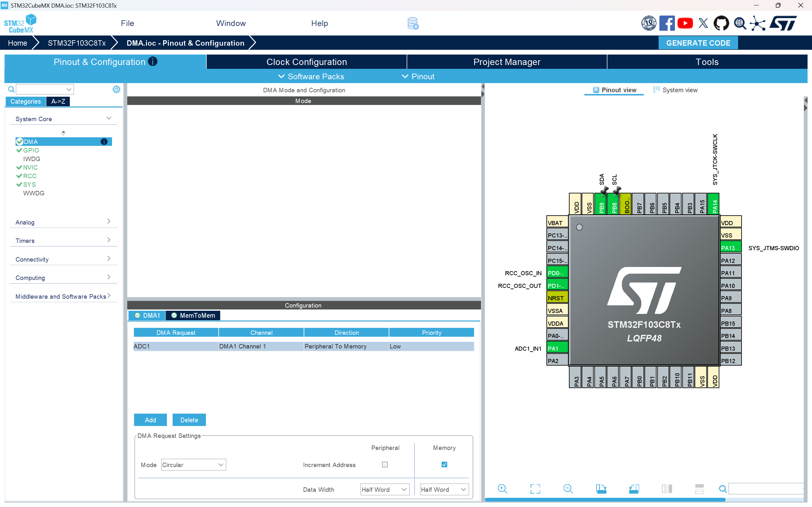Uncheck Memory increment address checkbox

click(x=444, y=465)
